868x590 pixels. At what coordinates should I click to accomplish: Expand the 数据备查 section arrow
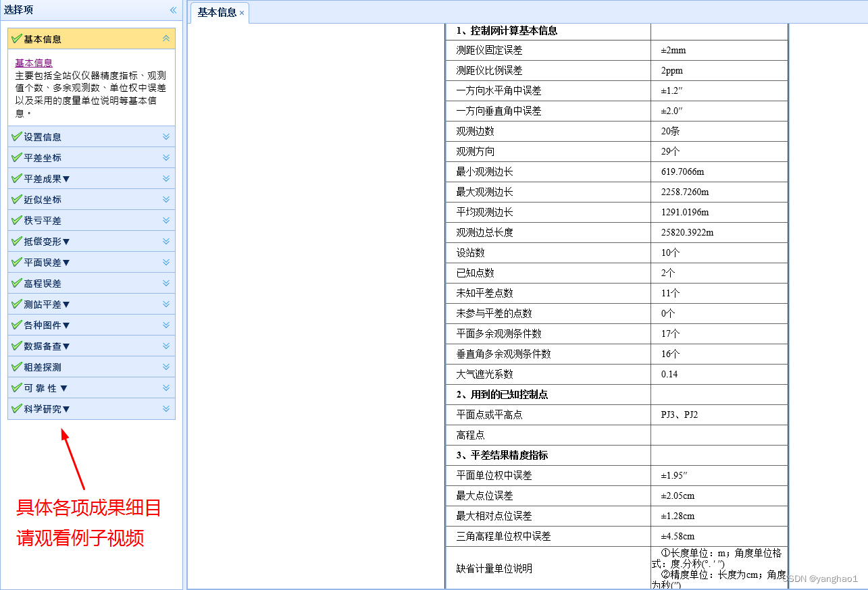pyautogui.click(x=166, y=346)
